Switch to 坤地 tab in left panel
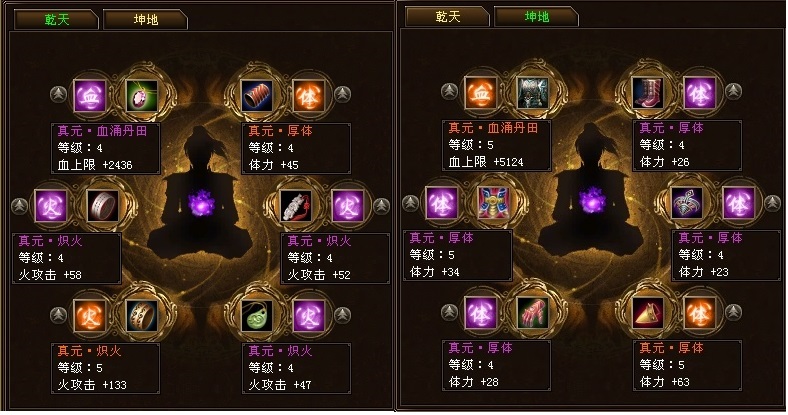This screenshot has width=788, height=415. pos(145,20)
